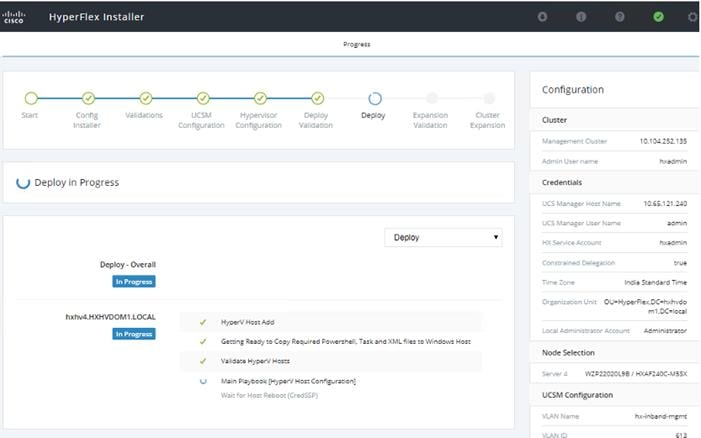701x438 pixels.
Task: Click In Progress badge under Deploy - Overall
Action: point(134,282)
